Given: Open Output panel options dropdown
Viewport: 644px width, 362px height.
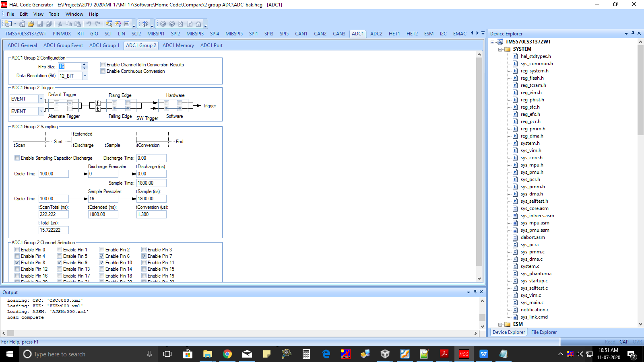Looking at the screenshot, I should tap(469, 292).
